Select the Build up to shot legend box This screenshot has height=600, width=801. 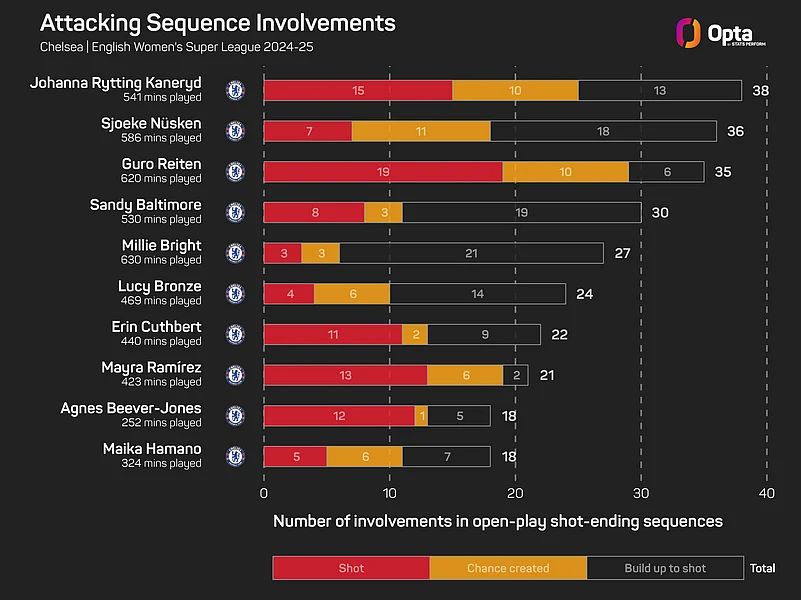[665, 568]
